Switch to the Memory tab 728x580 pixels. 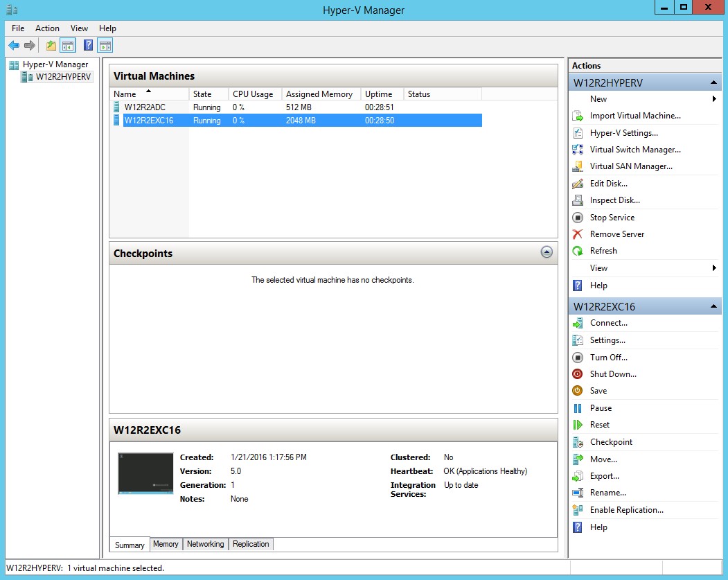click(166, 544)
